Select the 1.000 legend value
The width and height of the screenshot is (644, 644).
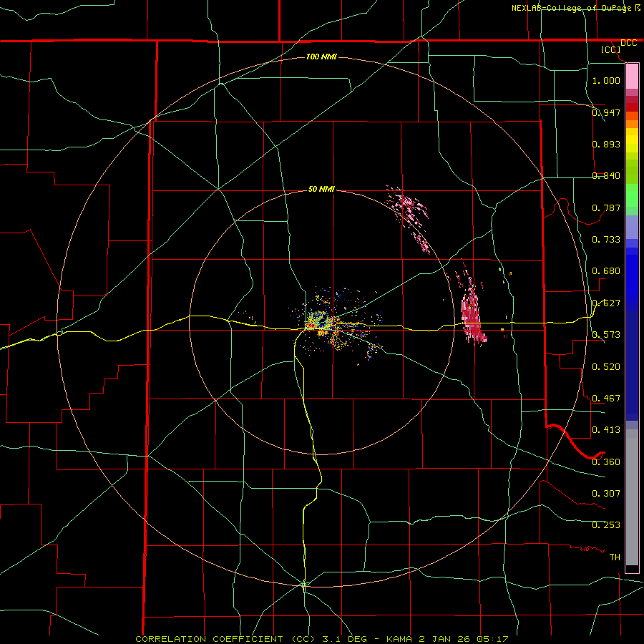606,80
